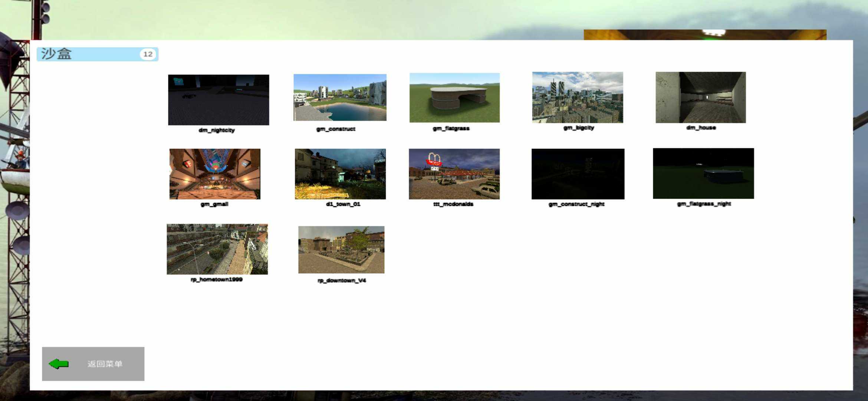
Task: Choose the rp_hometown1999 map thumbnail
Action: coord(217,249)
